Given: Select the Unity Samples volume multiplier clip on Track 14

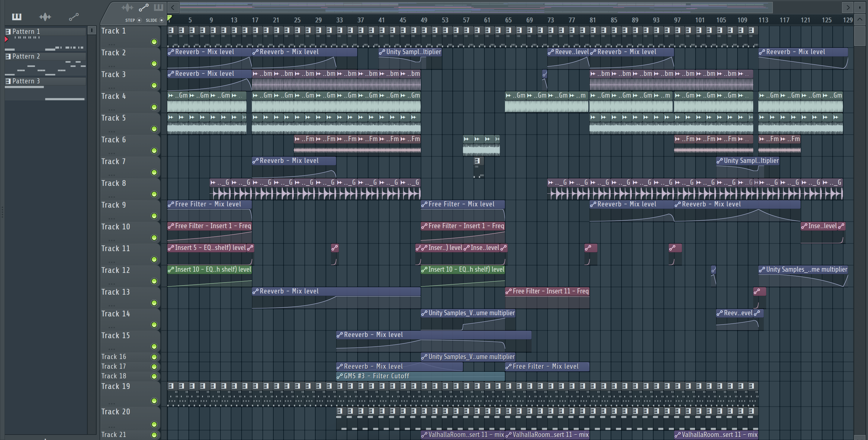Looking at the screenshot, I should pyautogui.click(x=468, y=320).
